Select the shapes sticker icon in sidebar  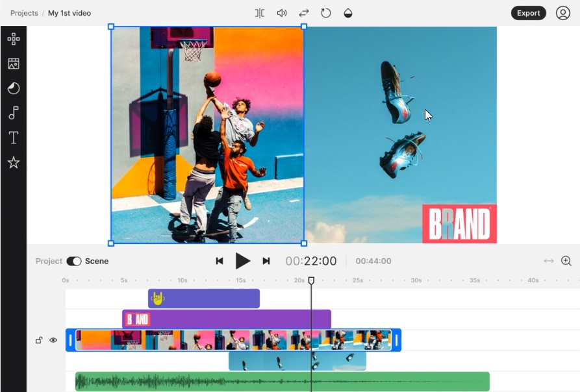point(13,88)
